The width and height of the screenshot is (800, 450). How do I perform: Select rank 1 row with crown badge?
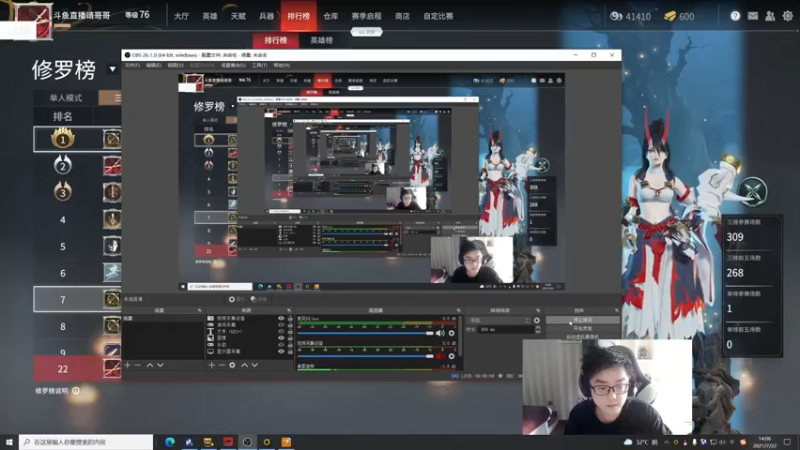click(x=77, y=139)
